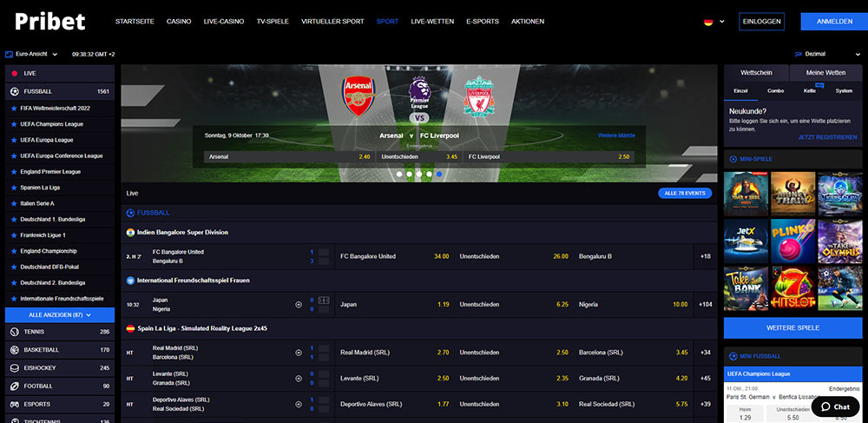Screen dimensions: 868x423
Task: Click the Spain flag icon for La Liga SRL
Action: [x=130, y=328]
